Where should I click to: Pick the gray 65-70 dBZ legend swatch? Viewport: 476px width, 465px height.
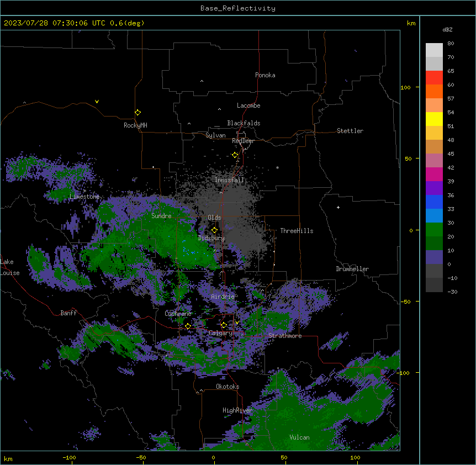[x=434, y=64]
